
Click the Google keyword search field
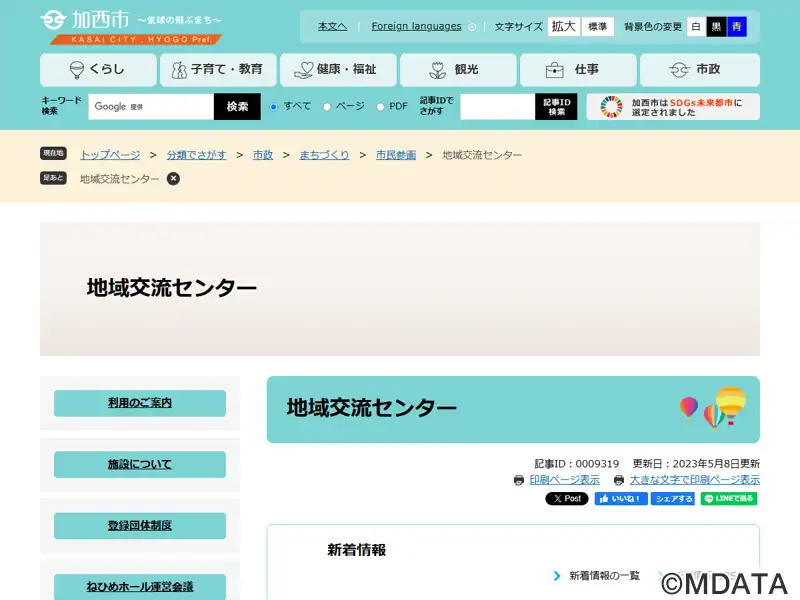tap(151, 107)
